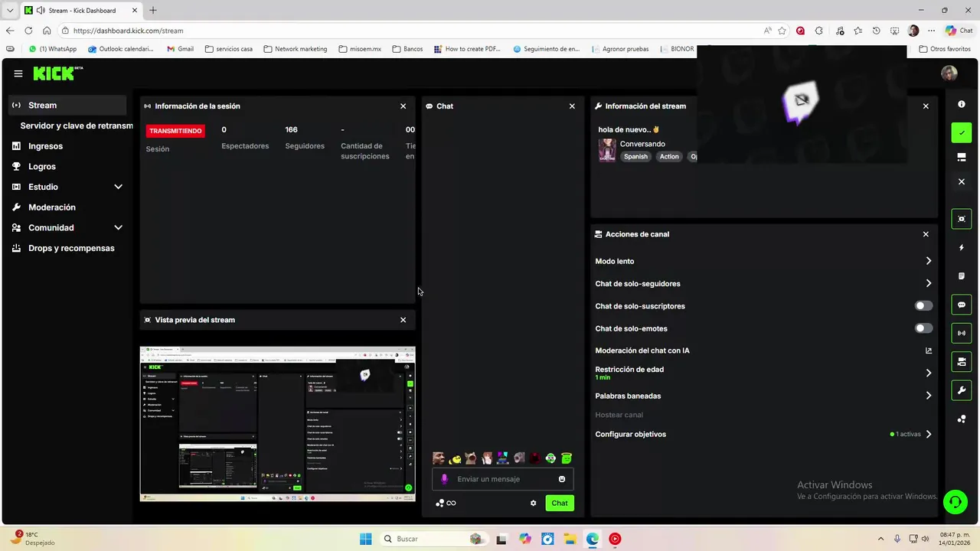Screen dimensions: 980x551
Task: Toggle Chat de solo-suscriptores switch
Action: pyautogui.click(x=924, y=306)
